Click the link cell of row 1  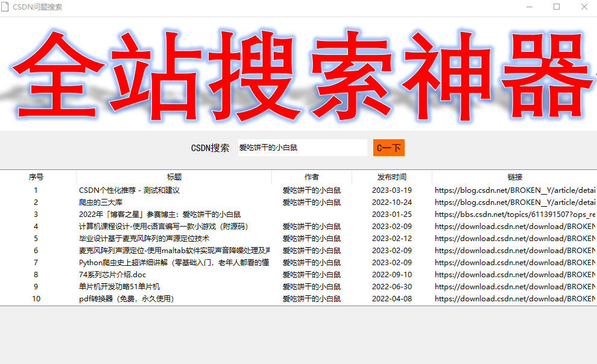515,190
